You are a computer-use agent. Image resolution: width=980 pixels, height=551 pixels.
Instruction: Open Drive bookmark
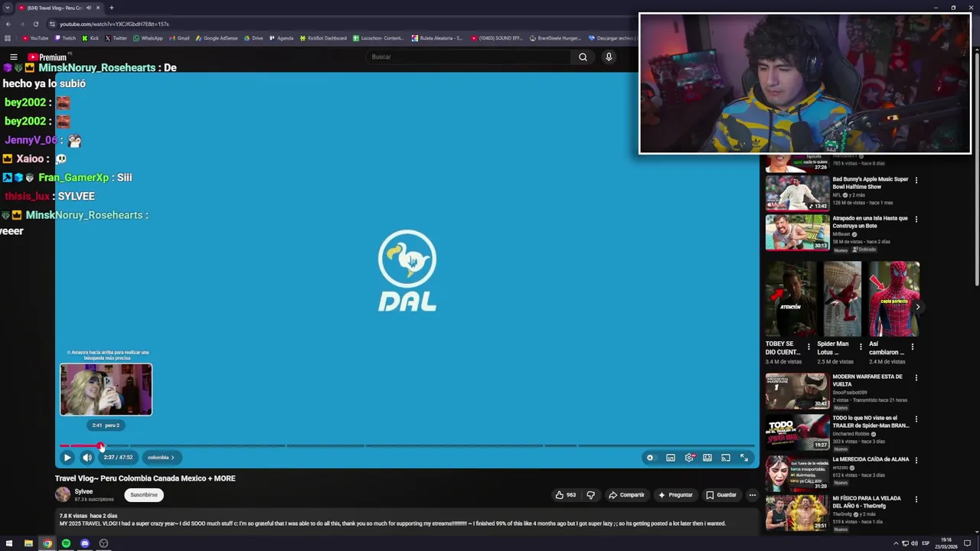(x=253, y=38)
